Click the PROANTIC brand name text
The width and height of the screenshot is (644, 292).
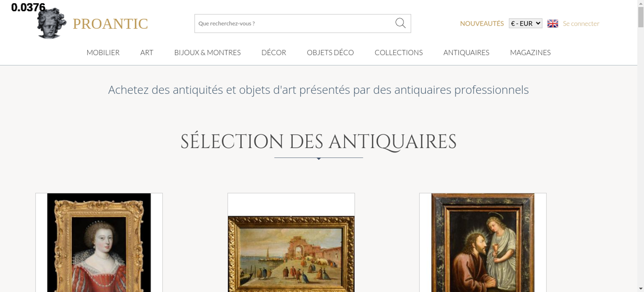click(x=110, y=24)
